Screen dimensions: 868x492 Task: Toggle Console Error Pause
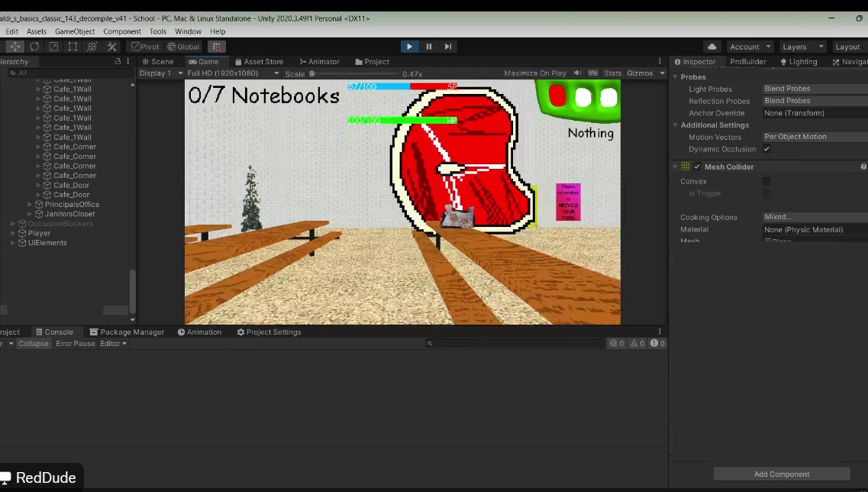click(76, 344)
